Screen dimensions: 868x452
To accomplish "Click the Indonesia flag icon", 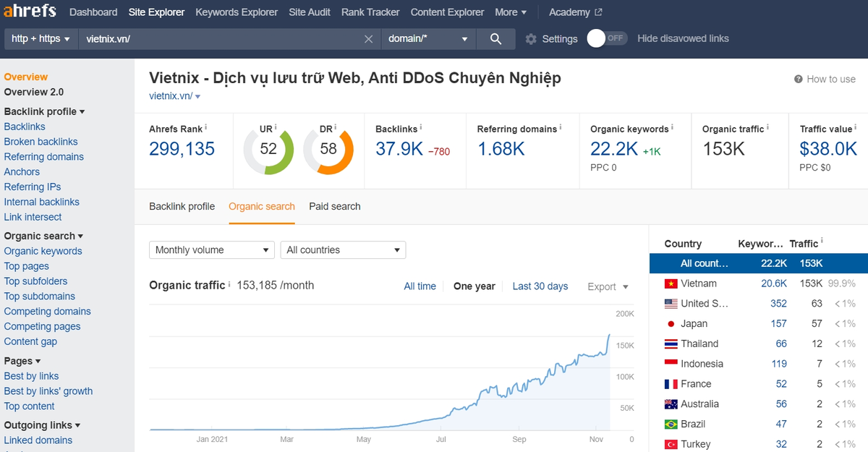I will [x=671, y=364].
